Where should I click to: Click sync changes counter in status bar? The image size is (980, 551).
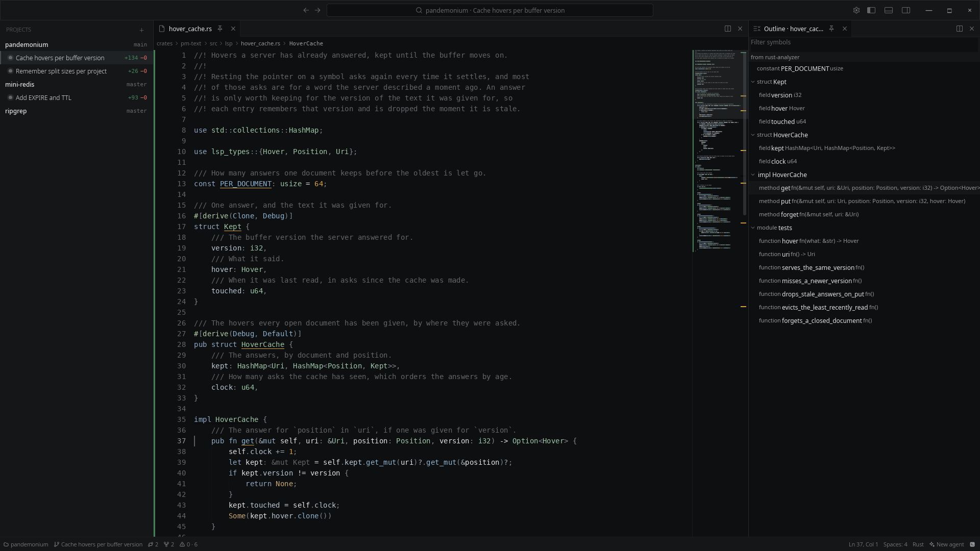coord(153,544)
